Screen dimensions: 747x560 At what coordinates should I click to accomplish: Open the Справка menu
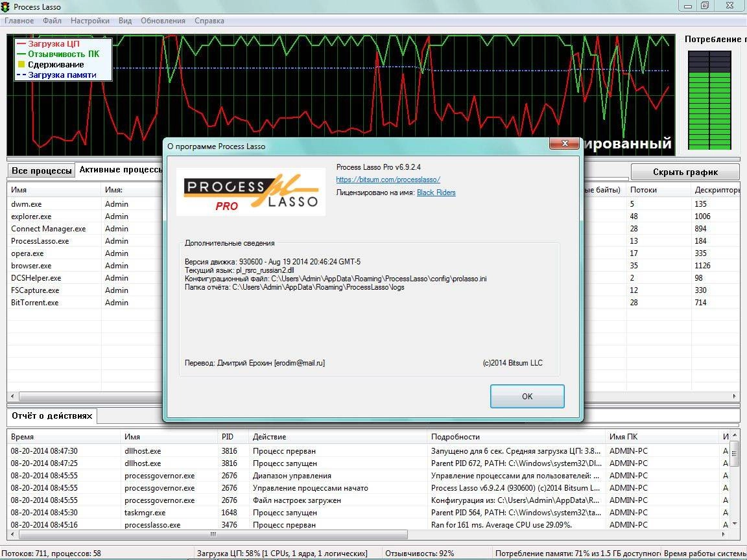(209, 21)
